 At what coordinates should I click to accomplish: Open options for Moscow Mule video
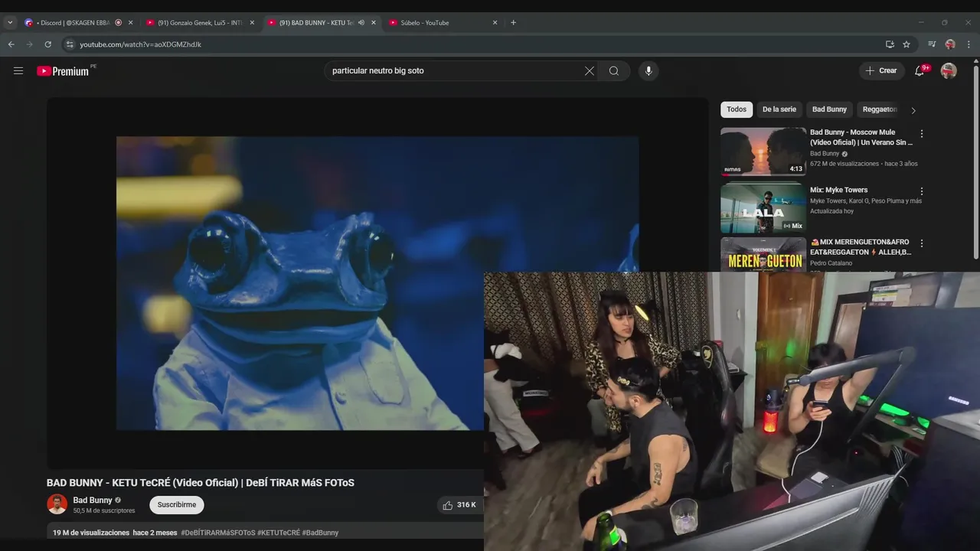click(x=922, y=133)
